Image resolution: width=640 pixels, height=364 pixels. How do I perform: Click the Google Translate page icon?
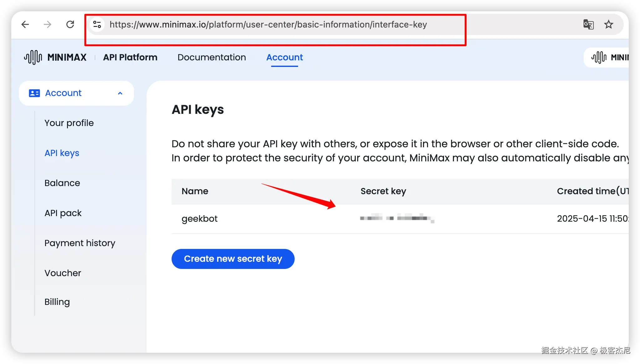pos(588,24)
